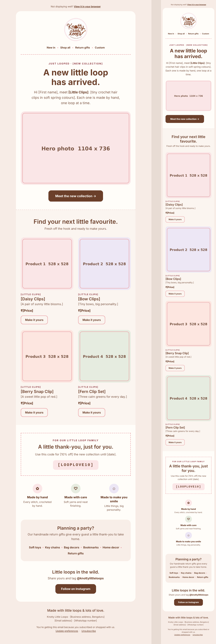This screenshot has width=216, height=644.
Task: Open Product 3 image in mobile preview
Action: tap(188, 324)
